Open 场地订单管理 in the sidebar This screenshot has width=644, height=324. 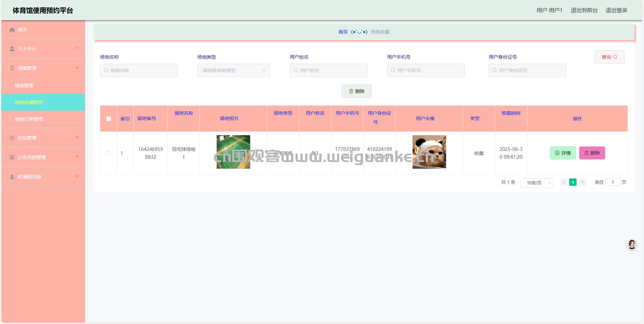pos(43,119)
